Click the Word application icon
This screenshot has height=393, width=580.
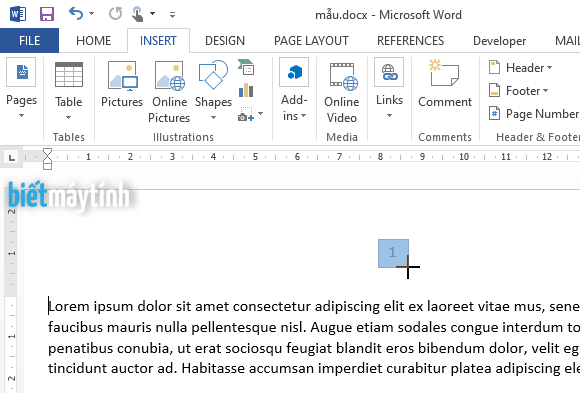tap(18, 14)
